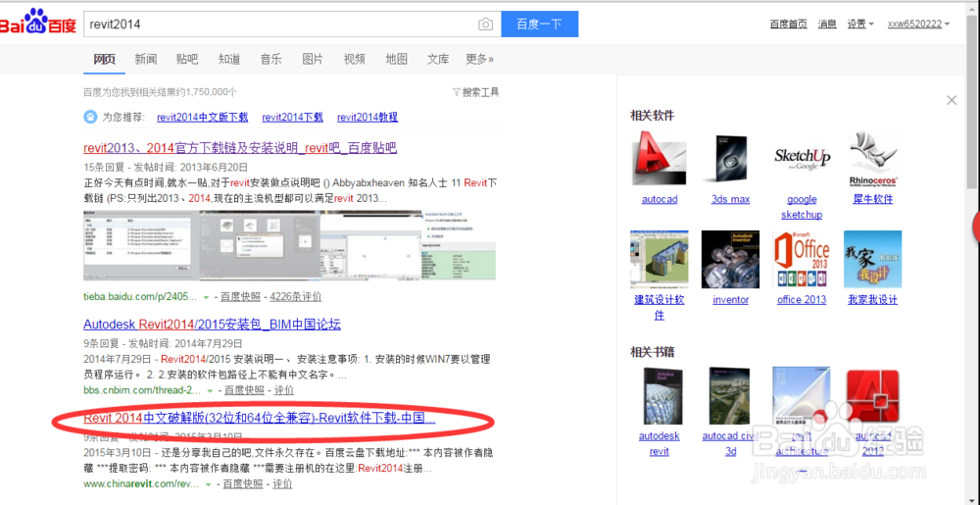Click the autodesk revit book link
Viewport: 980px width, 505px height.
(x=660, y=444)
